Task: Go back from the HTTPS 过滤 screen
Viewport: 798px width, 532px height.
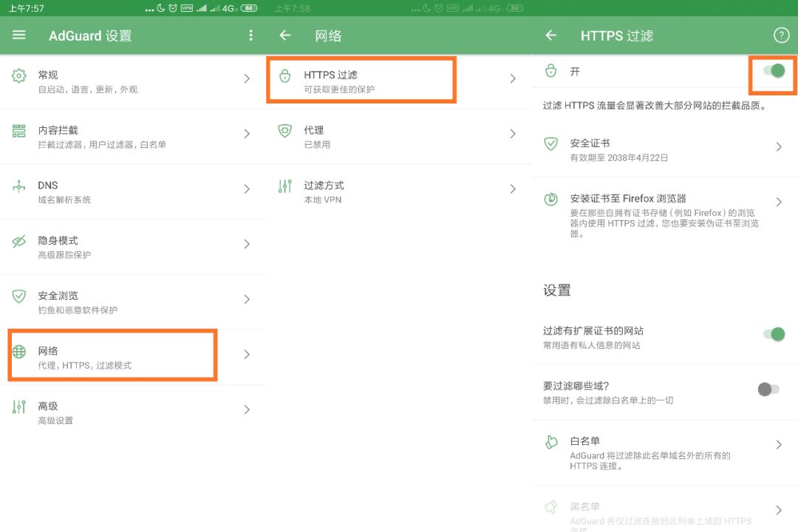Action: tap(550, 35)
